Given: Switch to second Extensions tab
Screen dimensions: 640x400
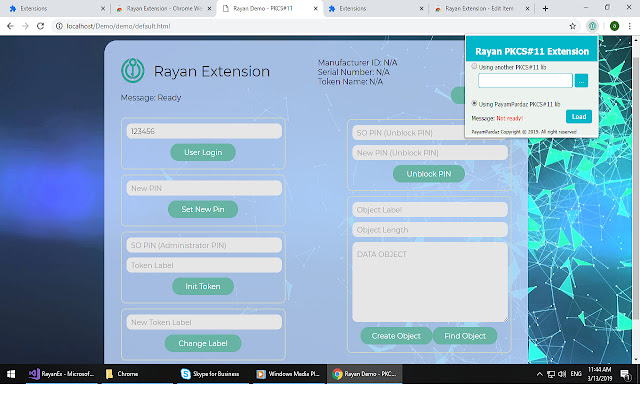Looking at the screenshot, I should coord(376,8).
